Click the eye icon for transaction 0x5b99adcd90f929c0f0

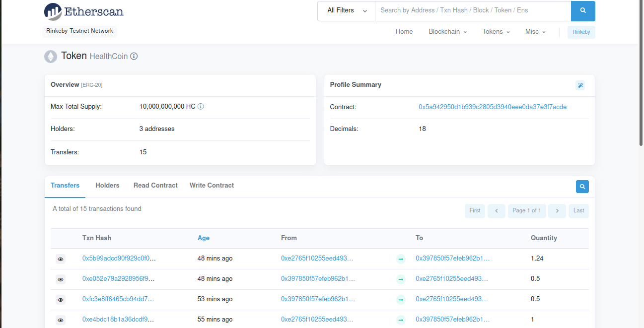coord(61,259)
